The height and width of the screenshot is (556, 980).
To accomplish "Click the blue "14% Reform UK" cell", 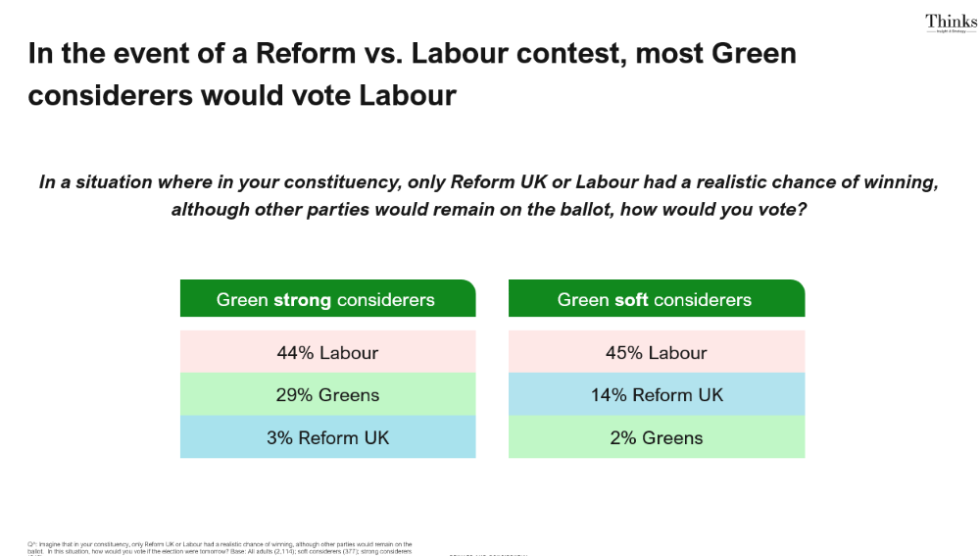I will (656, 395).
